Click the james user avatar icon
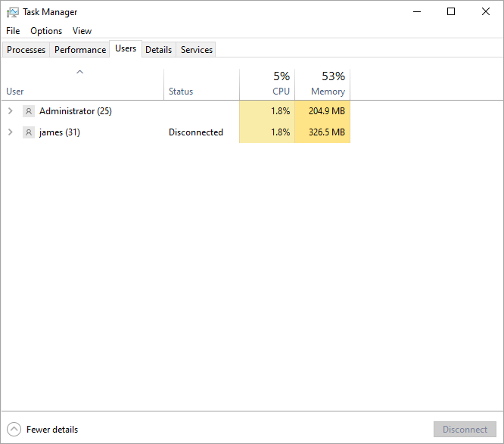504x444 pixels. click(x=29, y=132)
